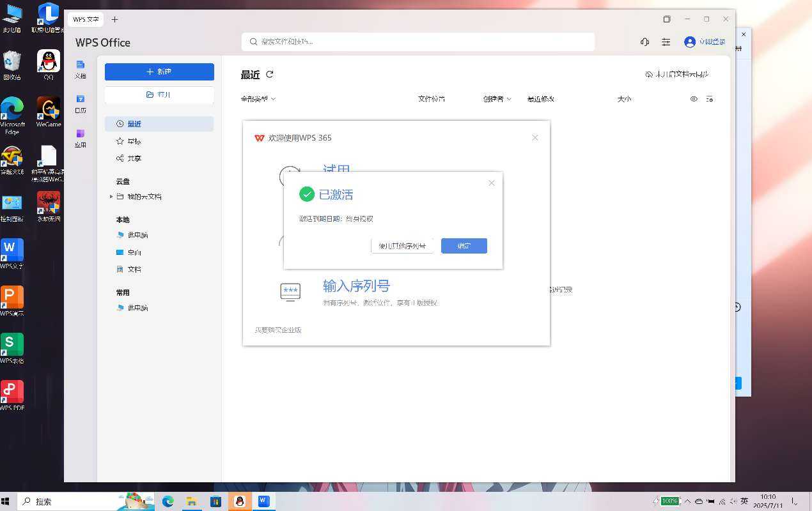
Task: Add a new tab with plus icon
Action: click(x=114, y=19)
